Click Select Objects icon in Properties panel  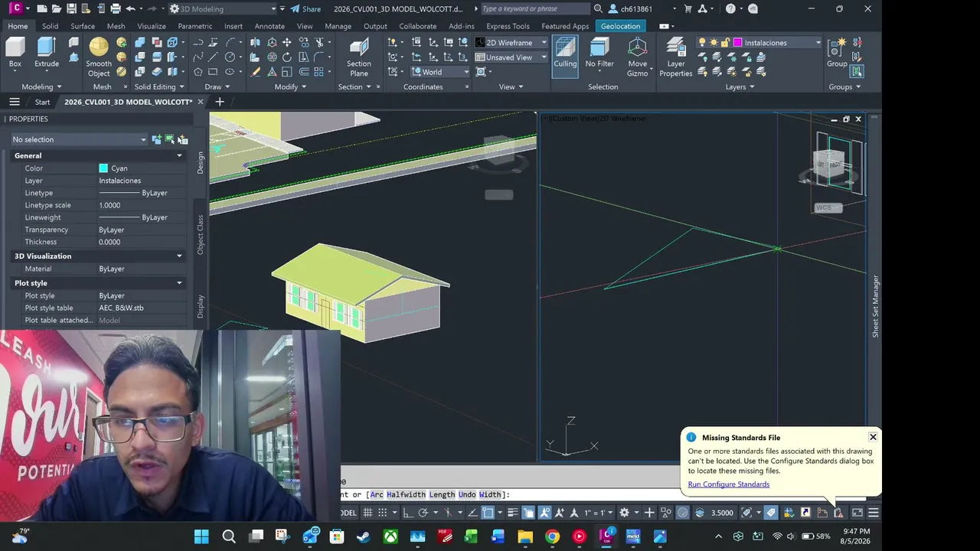pos(169,139)
